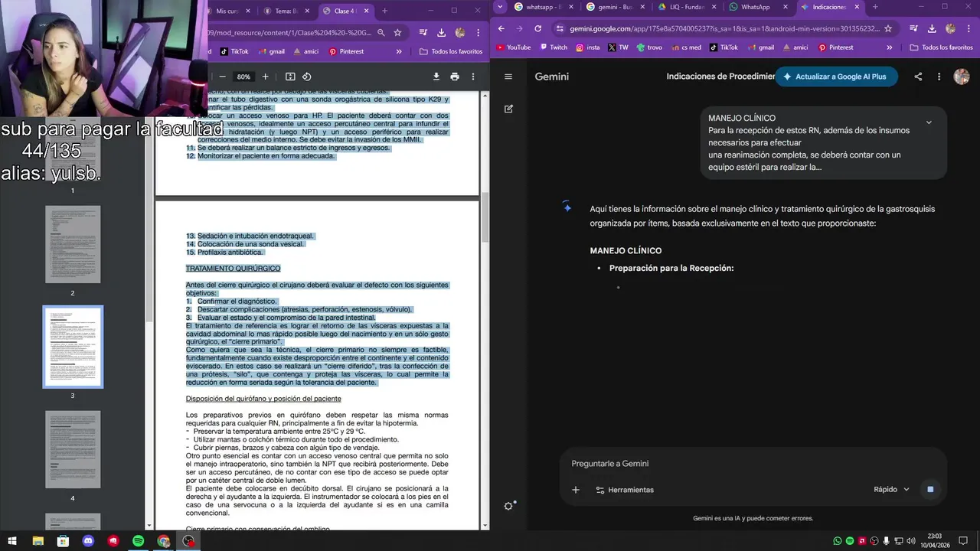Show more bookmarks in the Gemini window
Image resolution: width=980 pixels, height=551 pixels.
tap(889, 47)
